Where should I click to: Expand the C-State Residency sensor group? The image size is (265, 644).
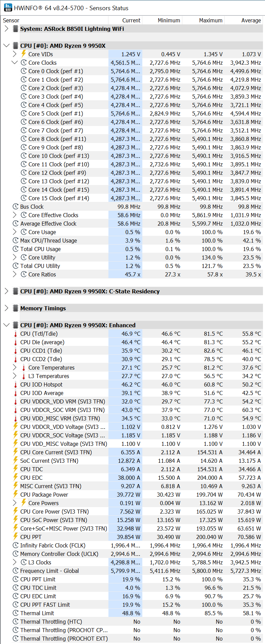[6, 291]
